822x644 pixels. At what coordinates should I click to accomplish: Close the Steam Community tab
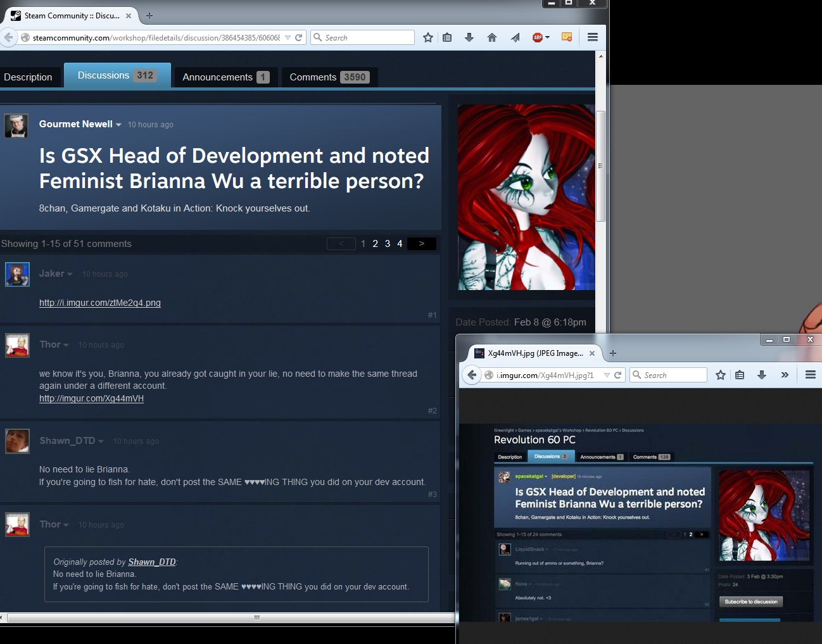129,16
